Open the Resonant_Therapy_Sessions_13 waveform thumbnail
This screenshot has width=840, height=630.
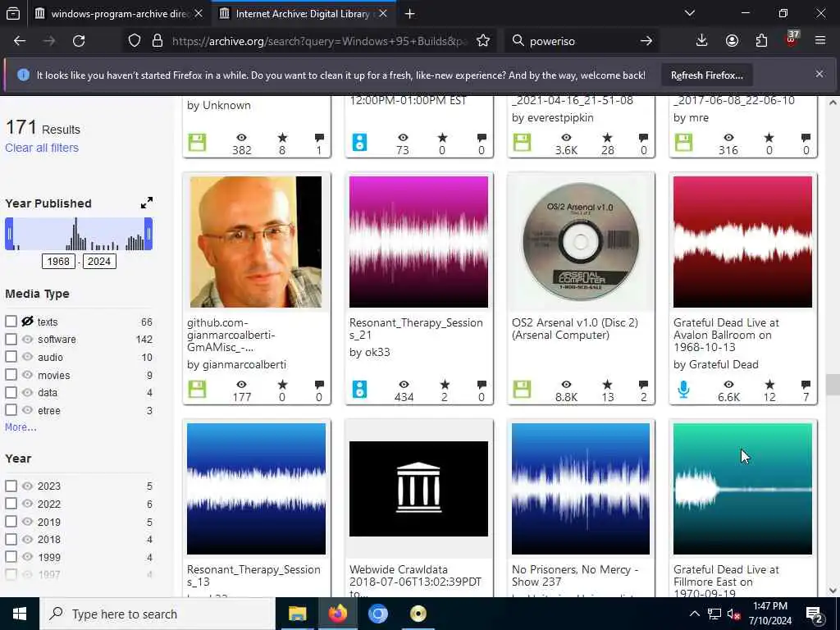256,489
